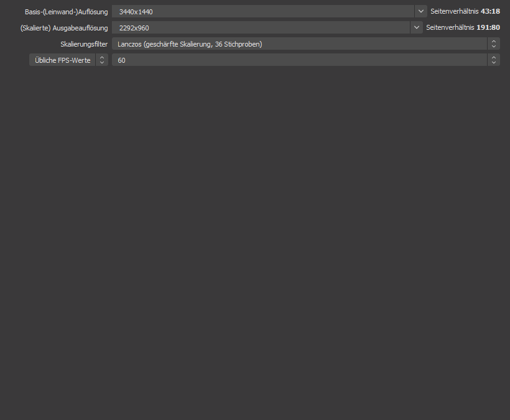Click the Skalierungsfilter label
This screenshot has height=420, width=510.
pos(84,44)
